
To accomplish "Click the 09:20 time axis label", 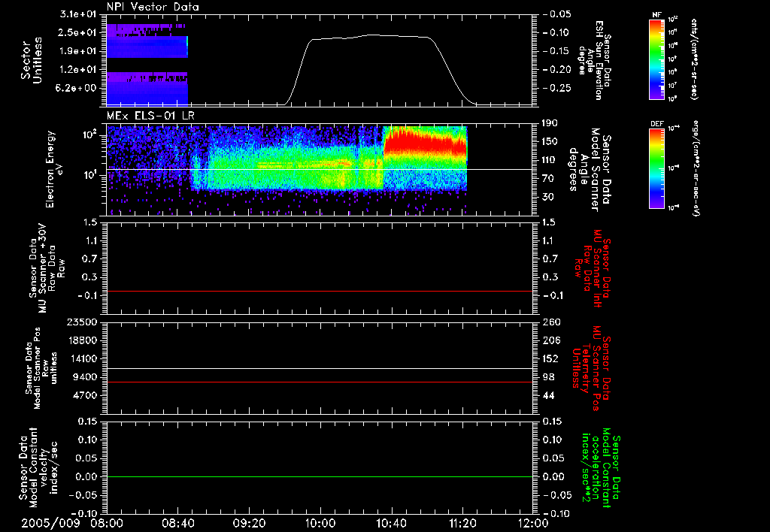I will tap(249, 523).
